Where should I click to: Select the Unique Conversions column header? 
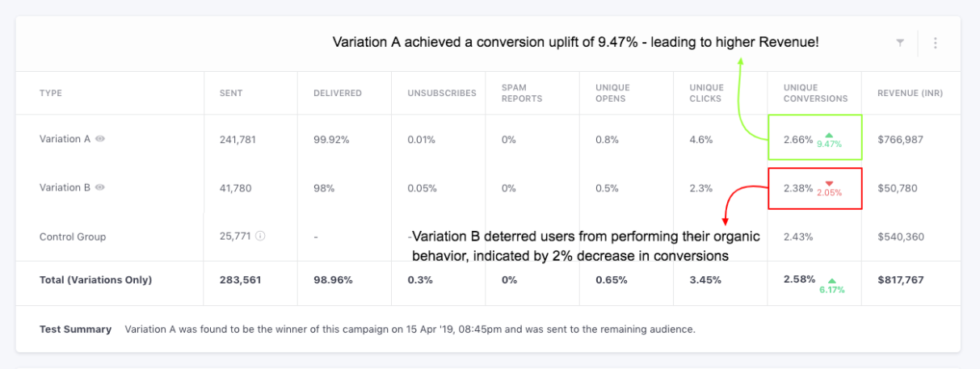[x=815, y=93]
